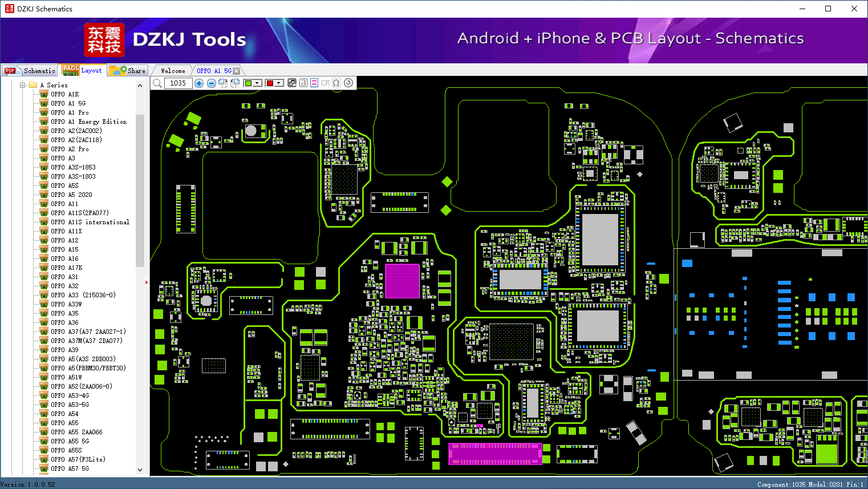Open OPPO A57 5G entry
This screenshot has height=489, width=868.
70,468
